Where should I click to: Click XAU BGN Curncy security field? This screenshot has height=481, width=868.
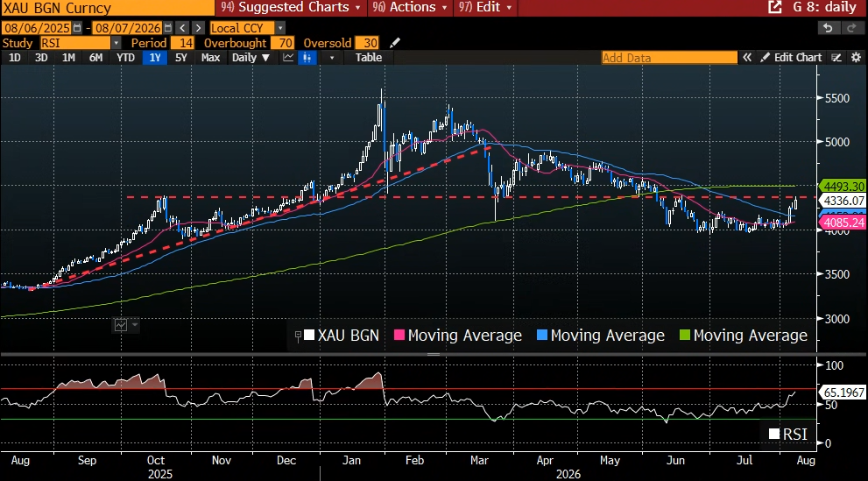[108, 8]
